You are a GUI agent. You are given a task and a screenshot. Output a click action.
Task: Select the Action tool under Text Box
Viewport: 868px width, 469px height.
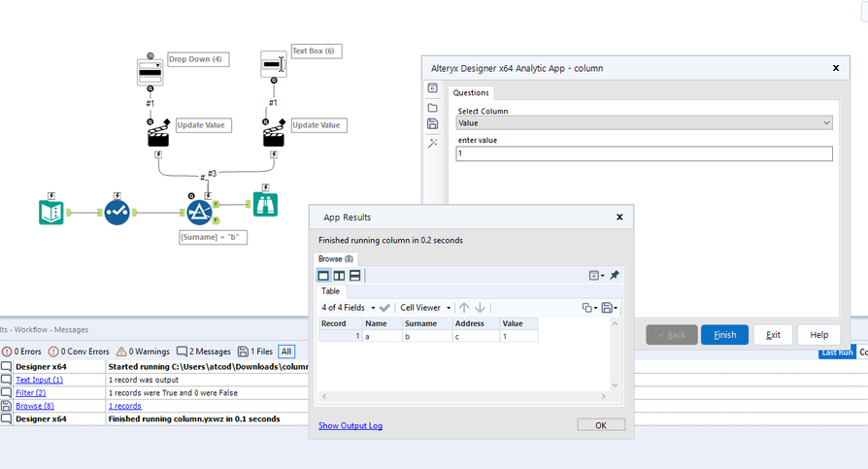[x=274, y=134]
